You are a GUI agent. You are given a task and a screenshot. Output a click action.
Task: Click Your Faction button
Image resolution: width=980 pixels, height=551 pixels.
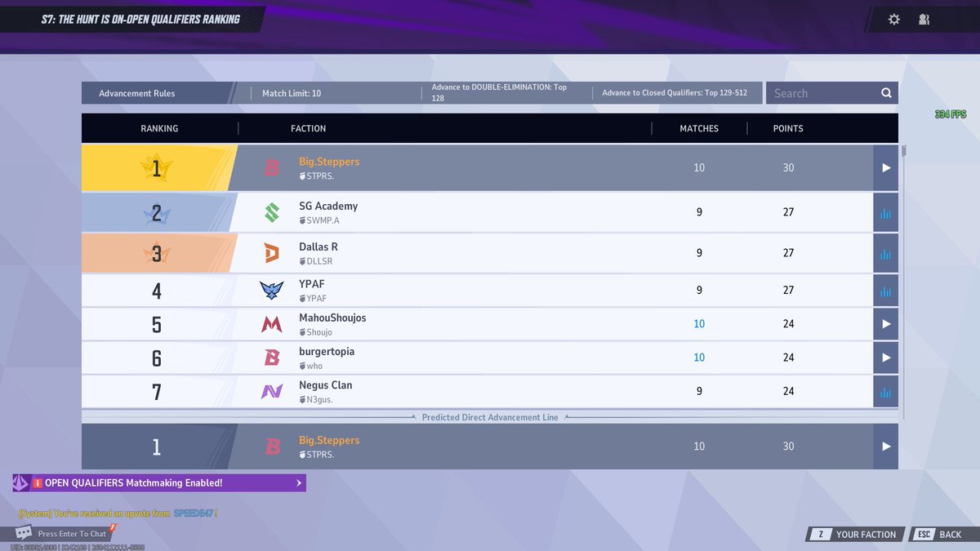[857, 535]
